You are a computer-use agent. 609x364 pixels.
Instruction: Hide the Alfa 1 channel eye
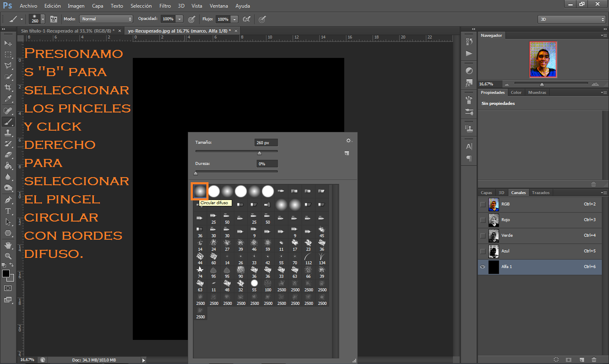point(483,267)
